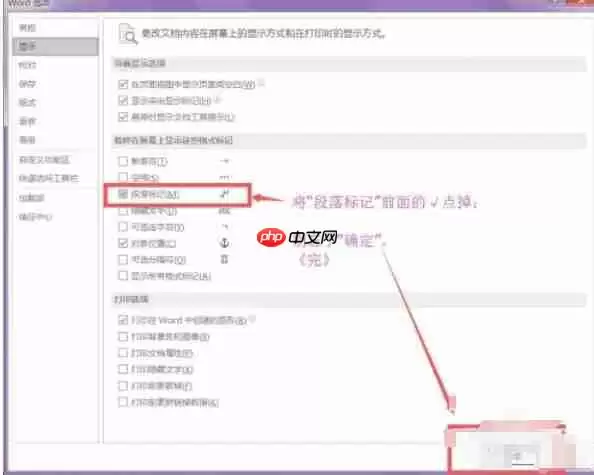Toggle 悬停时显示文档工具提示 checkbox

point(123,117)
